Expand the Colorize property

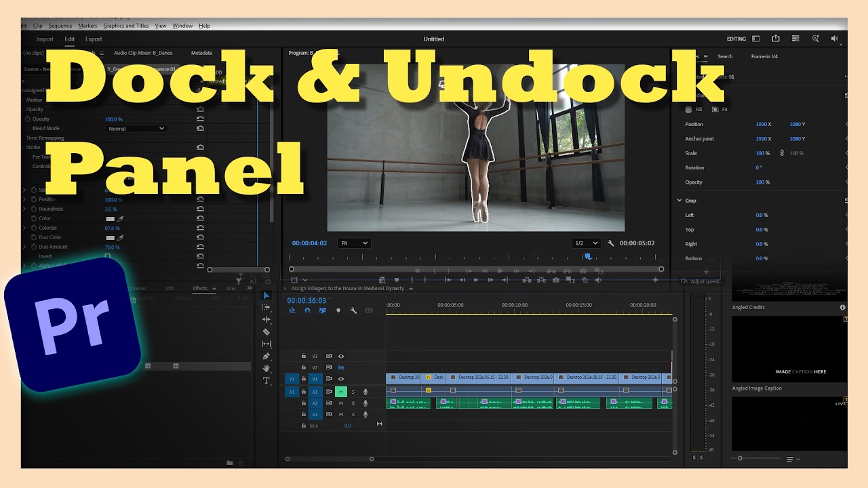tap(24, 228)
